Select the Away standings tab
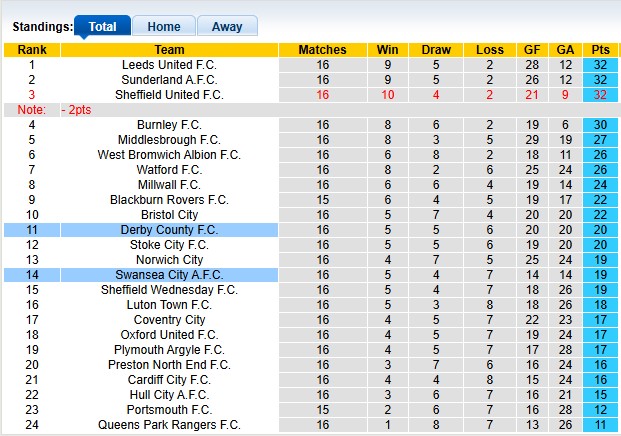Image resolution: width=621 pixels, height=436 pixels. point(227,27)
